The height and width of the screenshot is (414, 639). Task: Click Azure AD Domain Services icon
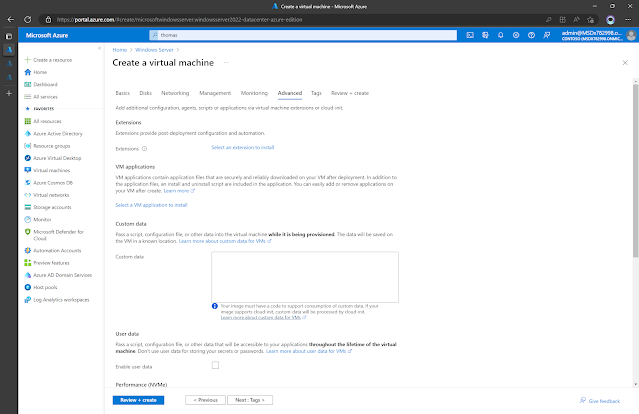(x=27, y=275)
